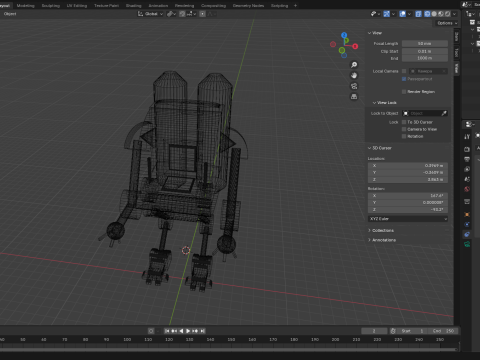Select material preview shading mode
The height and width of the screenshot is (360, 480).
441,14
